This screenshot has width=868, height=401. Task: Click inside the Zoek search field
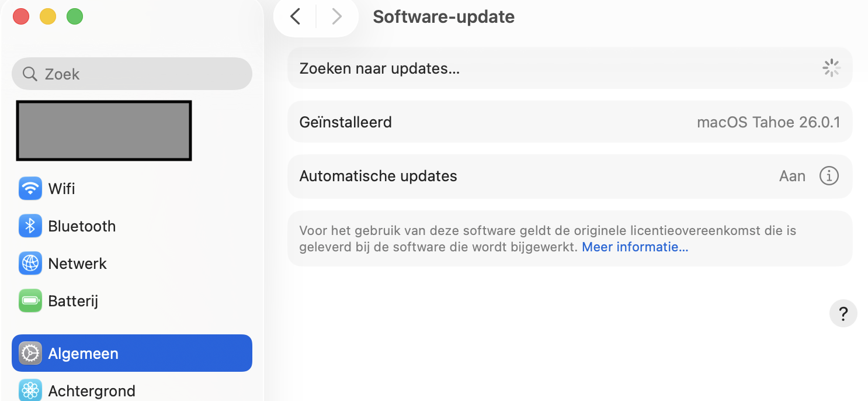(x=131, y=74)
